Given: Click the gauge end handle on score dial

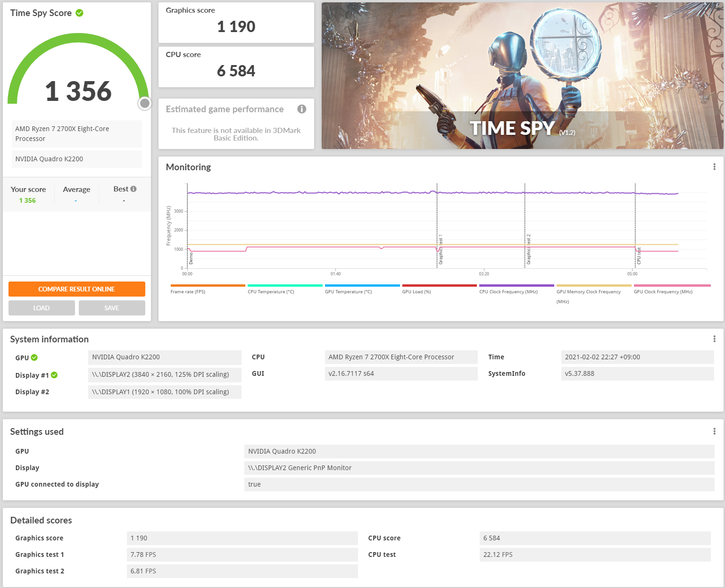Looking at the screenshot, I should 145,103.
